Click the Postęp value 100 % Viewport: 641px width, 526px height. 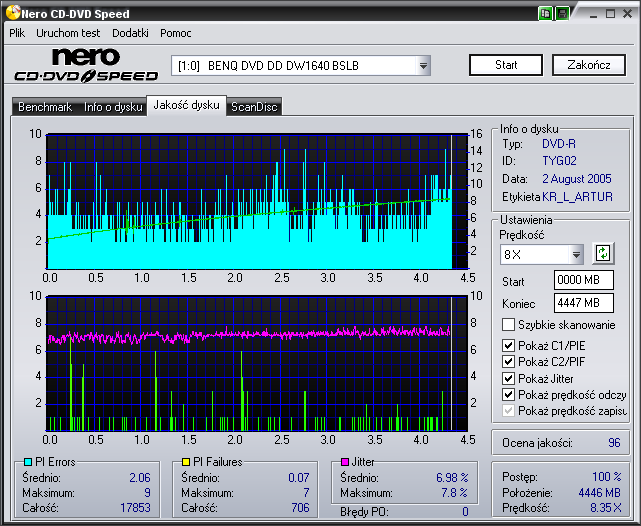coord(606,477)
